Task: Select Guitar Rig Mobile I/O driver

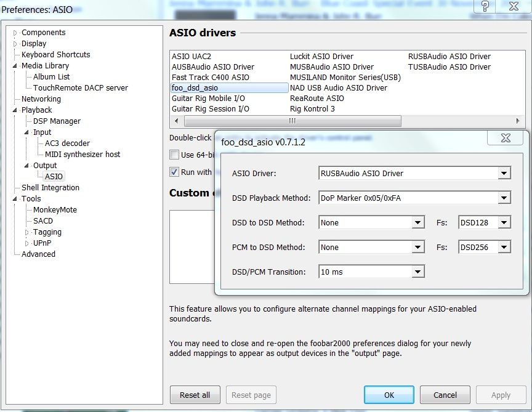Action: pos(208,99)
